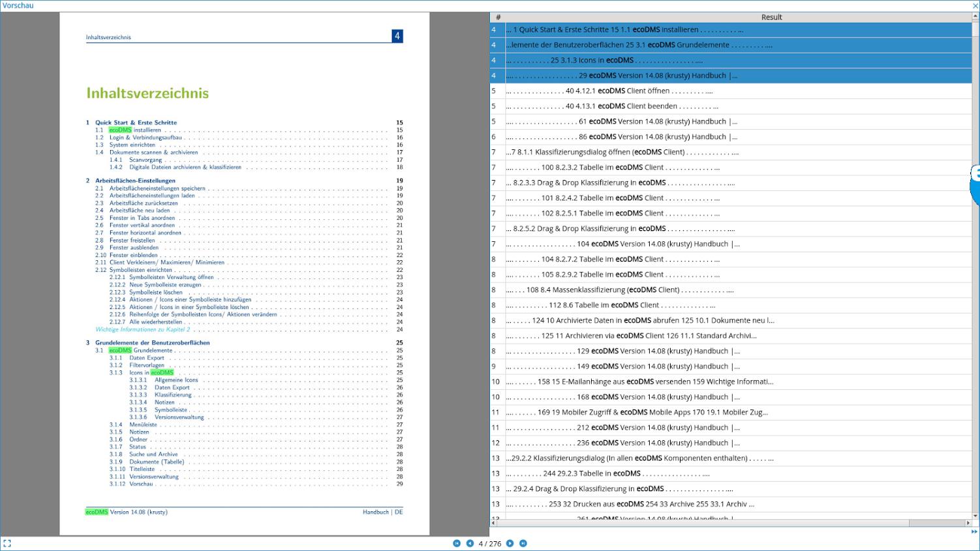Select result '29 ecoDMS Version 14.08 (krusty) Handbuch'
Screen dimensions: 980x551
pyautogui.click(x=731, y=76)
